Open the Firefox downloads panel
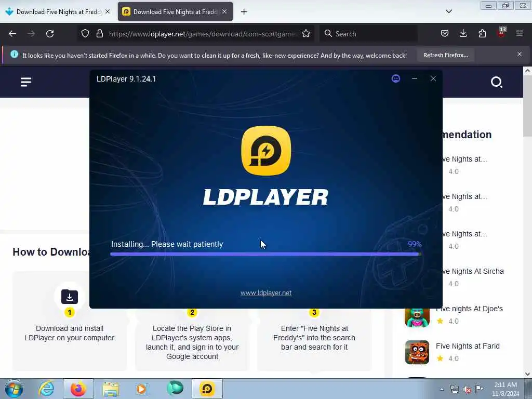This screenshot has height=399, width=532. pyautogui.click(x=463, y=34)
